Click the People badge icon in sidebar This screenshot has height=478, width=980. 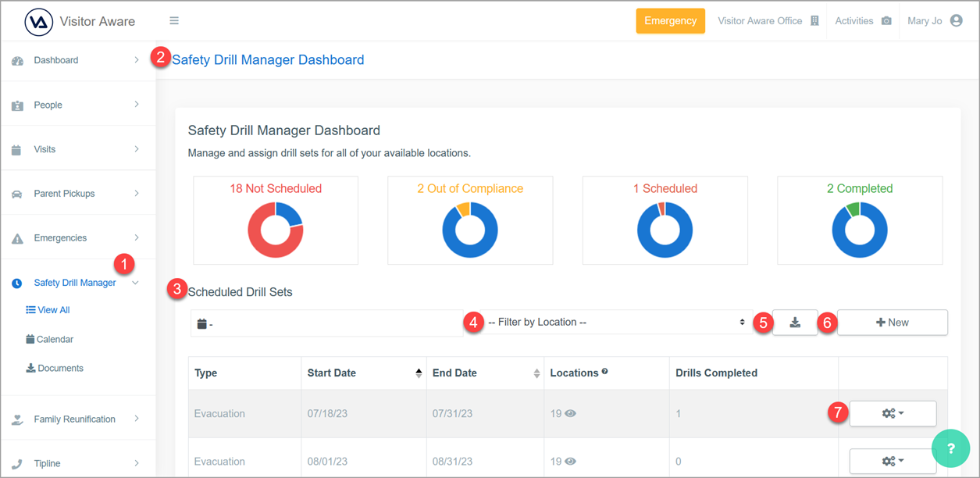point(17,105)
